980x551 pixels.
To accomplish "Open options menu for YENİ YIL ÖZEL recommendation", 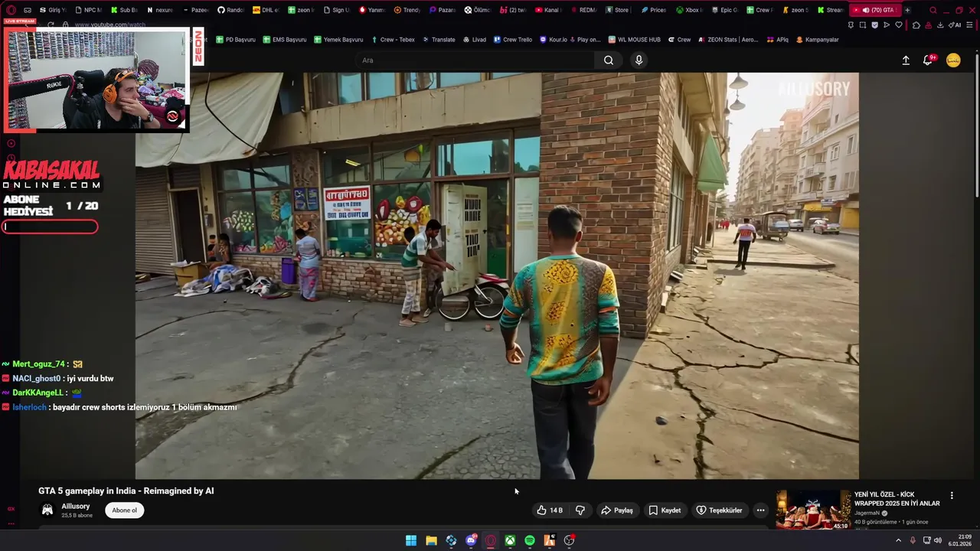I will [952, 496].
